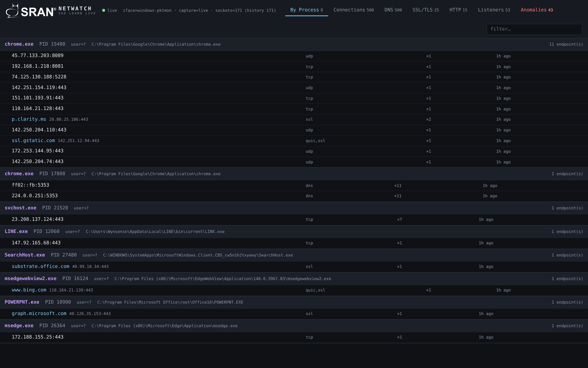Click the ×7 count for 23.208.137.124:443
Viewport: 588px width, 368px height.
tap(399, 220)
